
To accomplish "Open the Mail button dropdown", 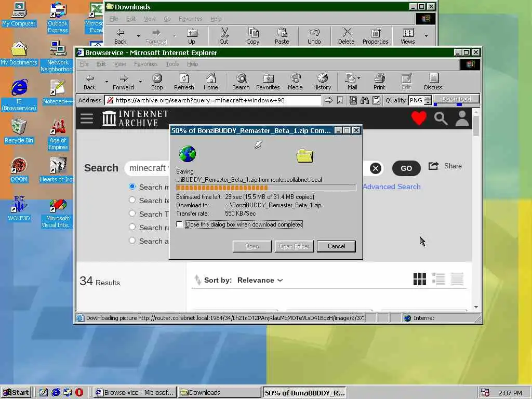I will tap(359, 78).
